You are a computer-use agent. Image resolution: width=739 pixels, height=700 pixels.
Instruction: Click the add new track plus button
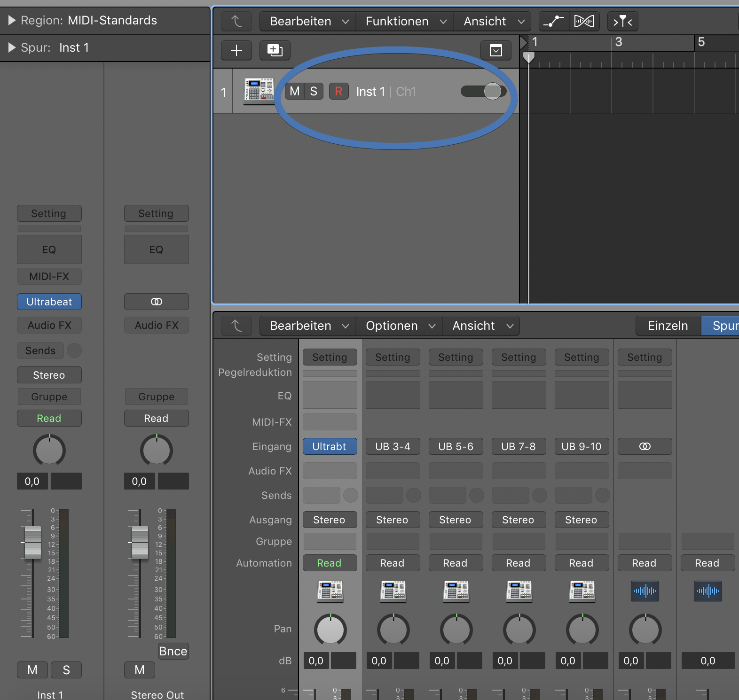tap(236, 50)
